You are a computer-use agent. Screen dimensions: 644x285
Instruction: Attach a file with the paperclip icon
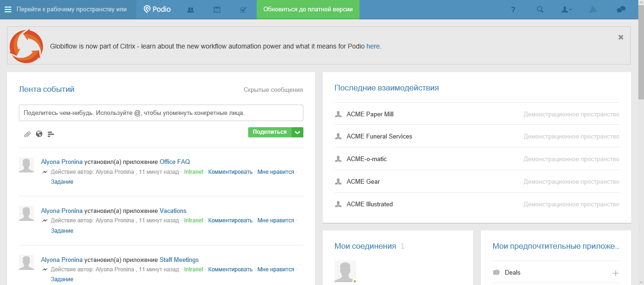pos(27,134)
